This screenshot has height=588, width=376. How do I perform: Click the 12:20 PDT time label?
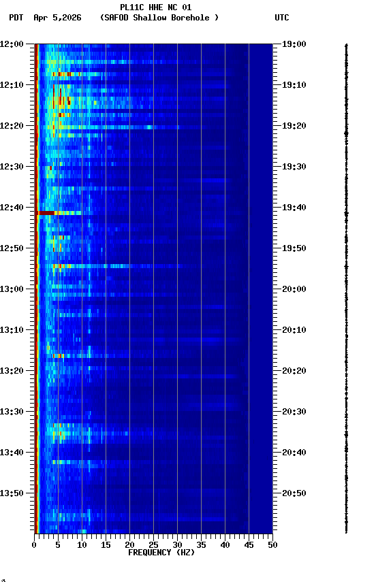[x=12, y=126]
